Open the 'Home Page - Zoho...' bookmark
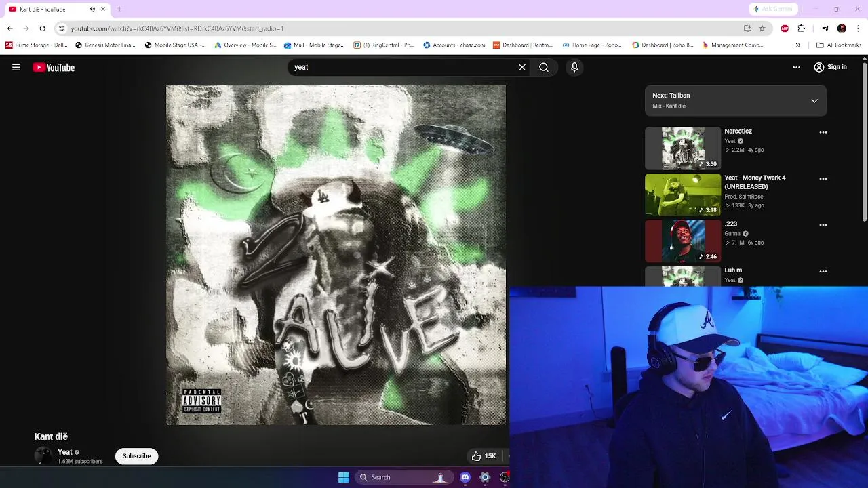 pyautogui.click(x=592, y=45)
